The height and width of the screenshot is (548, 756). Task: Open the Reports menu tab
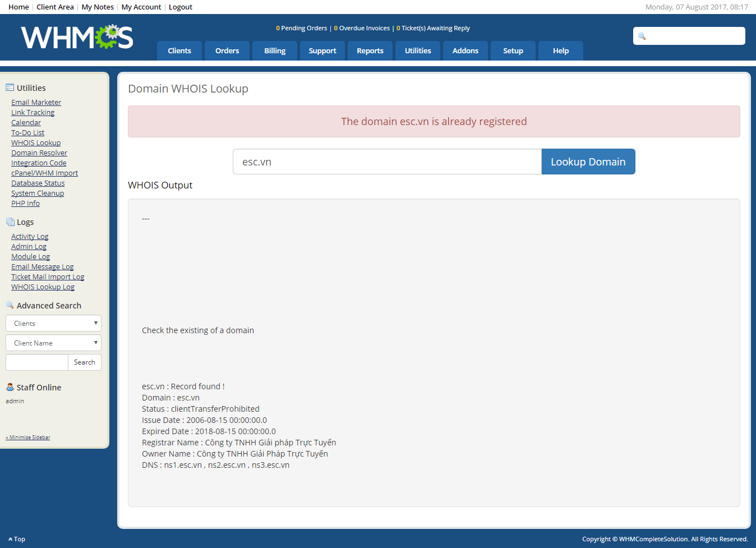[370, 50]
